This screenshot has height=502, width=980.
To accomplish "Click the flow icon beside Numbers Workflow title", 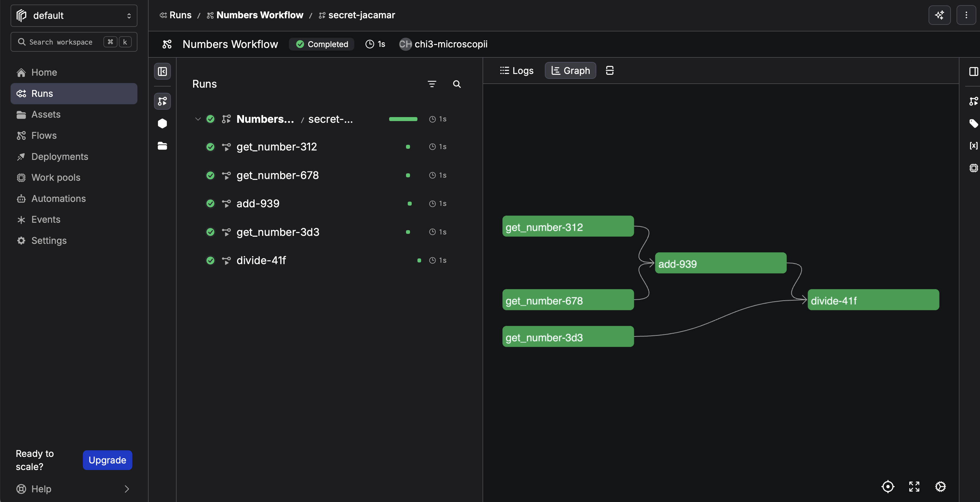I will tap(167, 44).
